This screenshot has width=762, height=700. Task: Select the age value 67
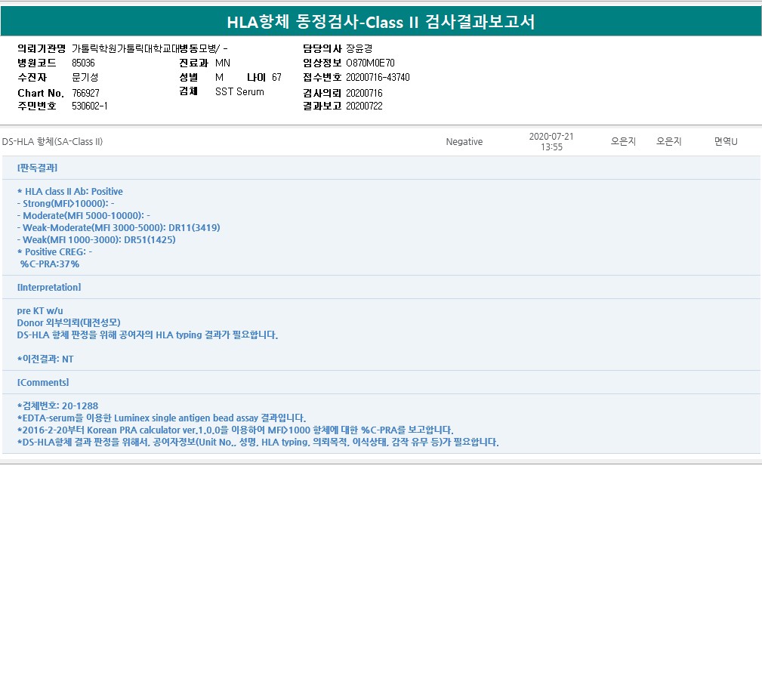click(x=276, y=77)
